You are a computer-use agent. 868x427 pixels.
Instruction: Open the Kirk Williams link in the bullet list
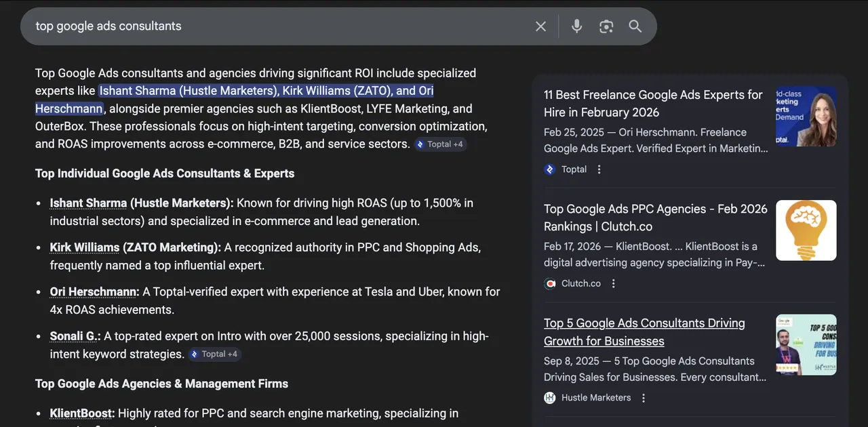pyautogui.click(x=85, y=247)
